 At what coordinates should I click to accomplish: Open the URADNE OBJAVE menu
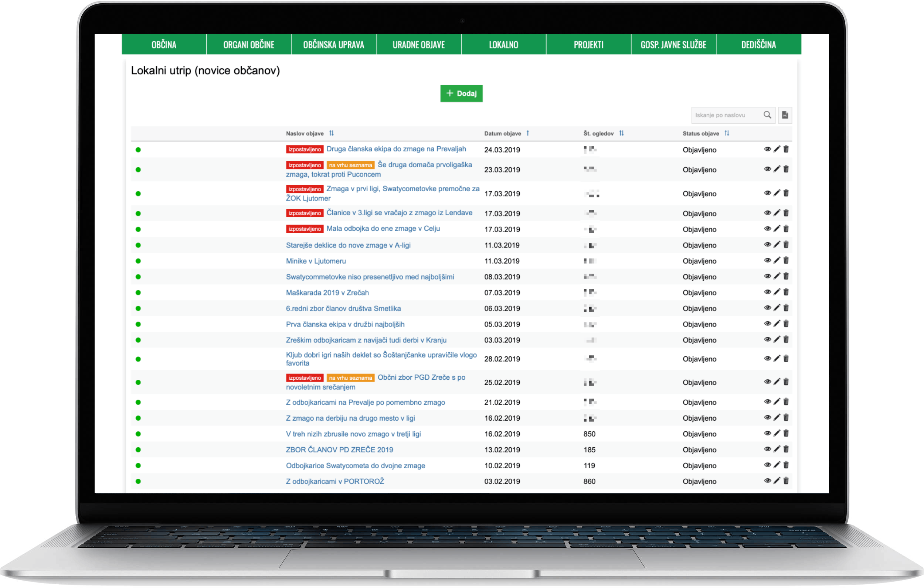point(418,45)
